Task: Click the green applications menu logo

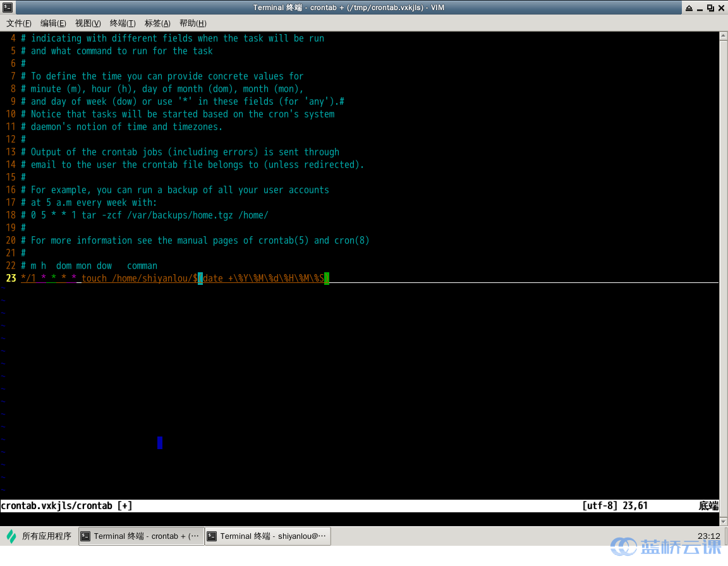Action: click(x=11, y=536)
